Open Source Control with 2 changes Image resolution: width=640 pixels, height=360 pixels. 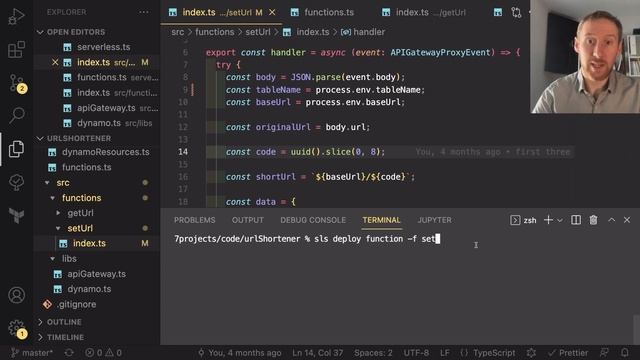tap(17, 83)
